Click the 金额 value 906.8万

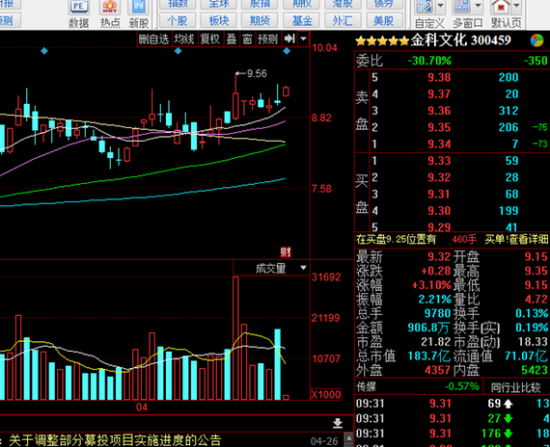[429, 328]
